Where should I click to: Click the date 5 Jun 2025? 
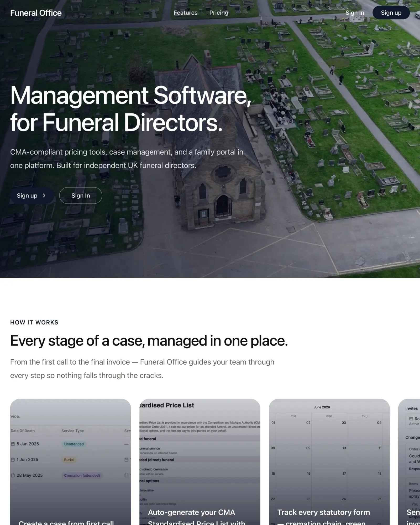point(28,444)
